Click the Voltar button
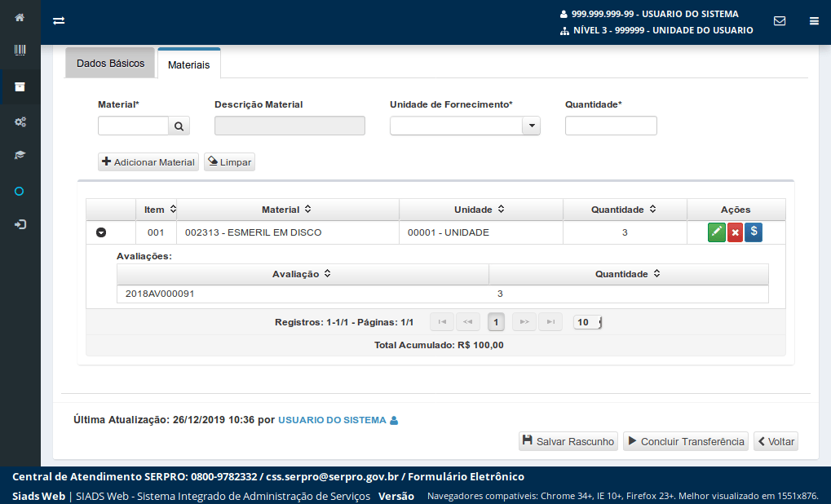This screenshot has height=504, width=831. point(776,441)
